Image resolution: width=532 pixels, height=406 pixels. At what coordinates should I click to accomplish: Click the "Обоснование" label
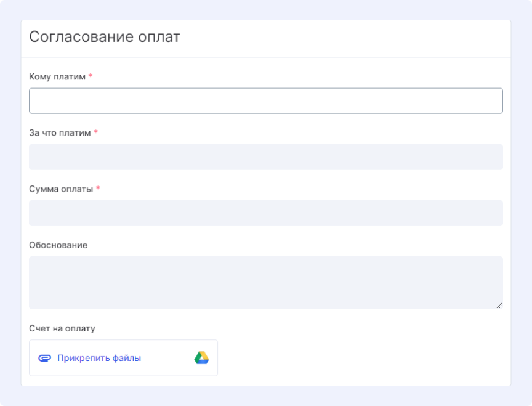(x=58, y=245)
